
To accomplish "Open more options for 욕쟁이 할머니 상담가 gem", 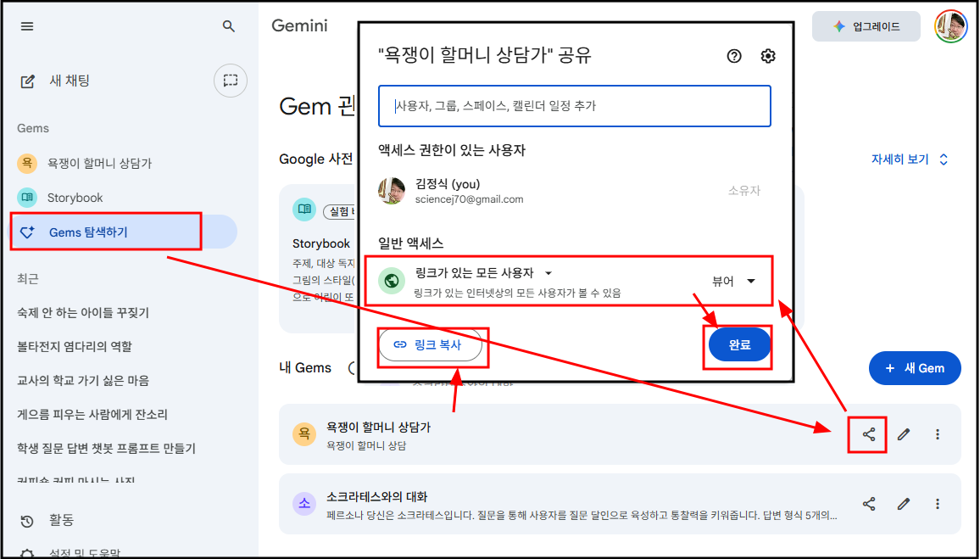I will point(938,434).
